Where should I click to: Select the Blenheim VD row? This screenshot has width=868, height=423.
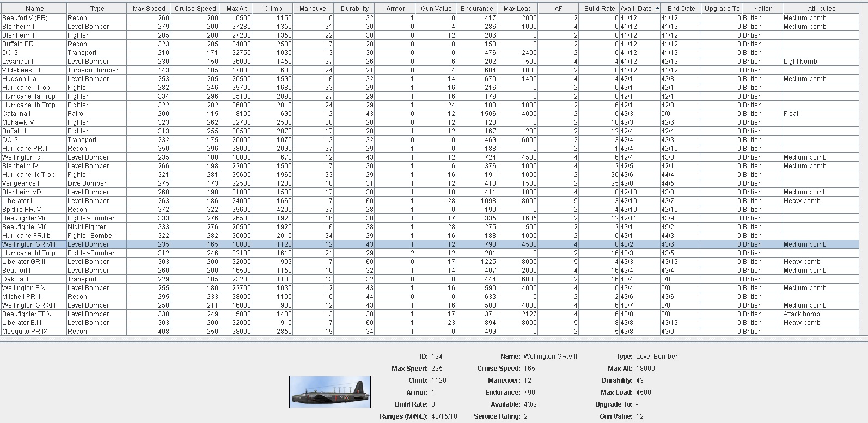coord(430,192)
